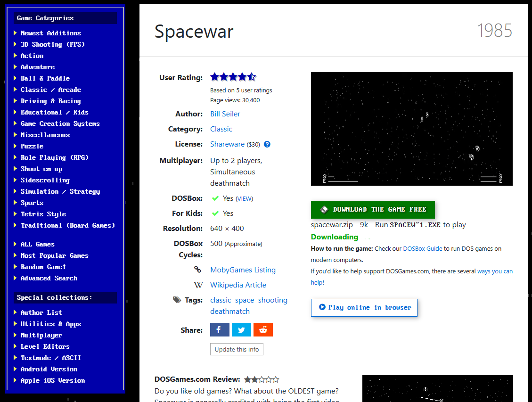
Task: Open the Action category
Action: 32,56
